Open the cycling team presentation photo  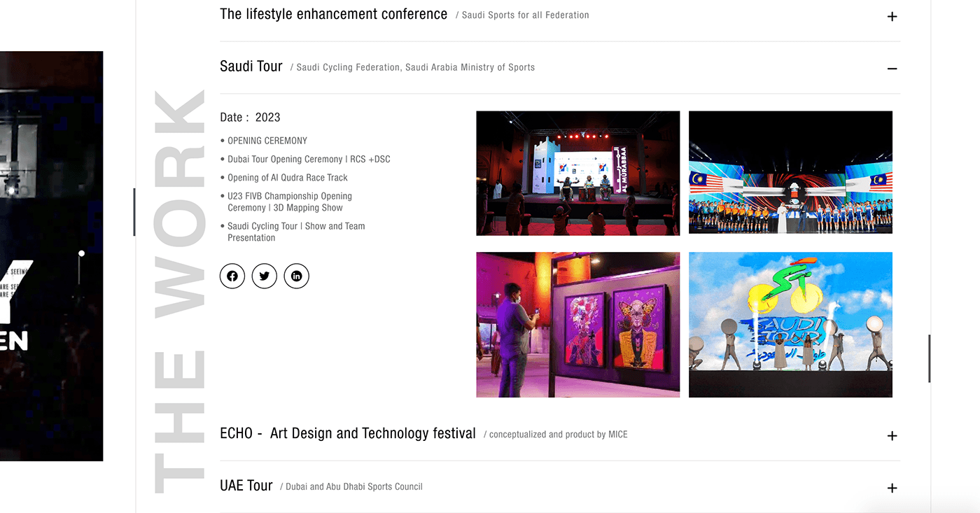click(790, 173)
